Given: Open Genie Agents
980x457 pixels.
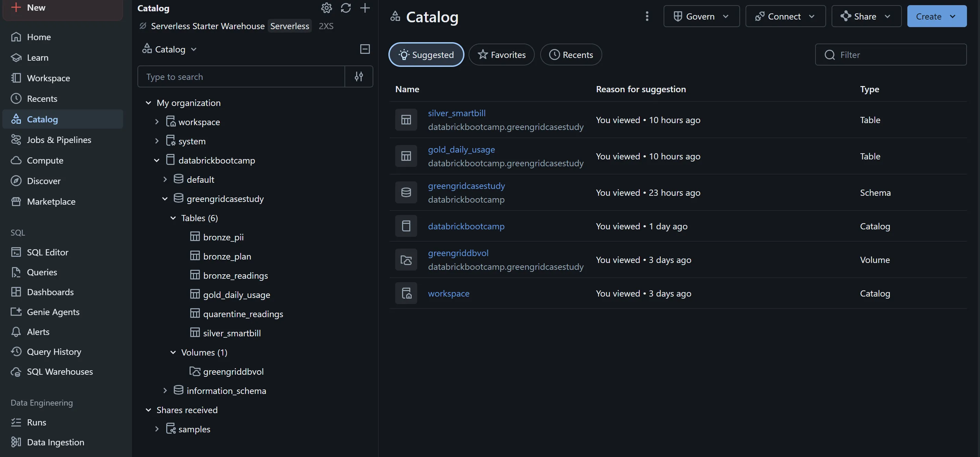Looking at the screenshot, I should [63, 312].
